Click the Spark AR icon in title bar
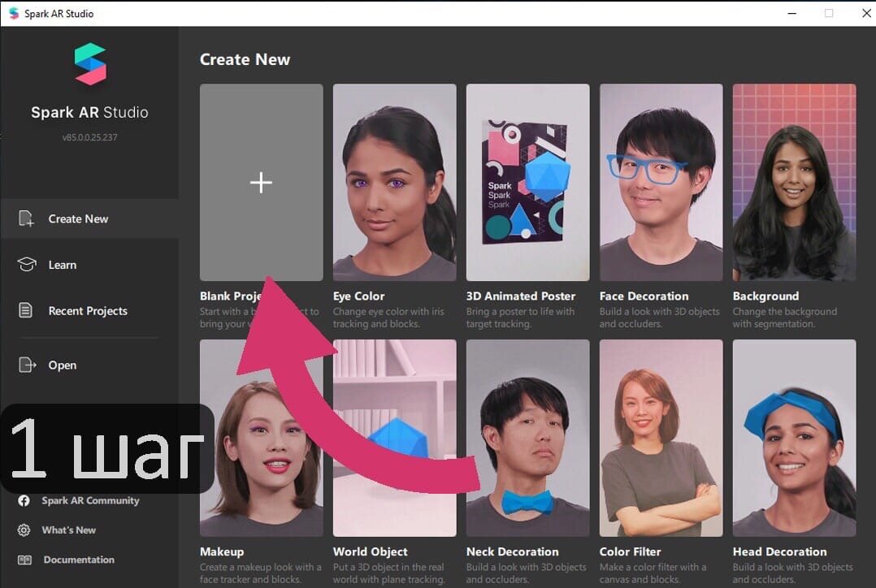The width and height of the screenshot is (876, 588). point(13,14)
